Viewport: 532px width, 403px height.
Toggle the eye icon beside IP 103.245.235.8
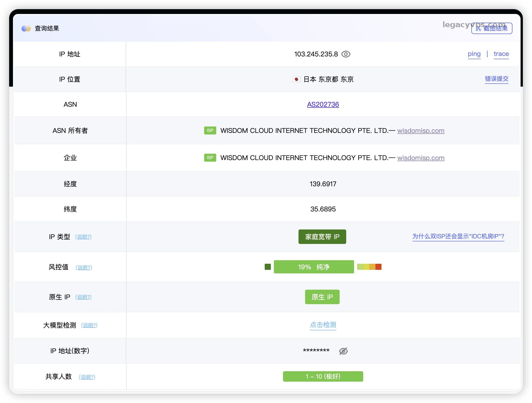(x=346, y=54)
